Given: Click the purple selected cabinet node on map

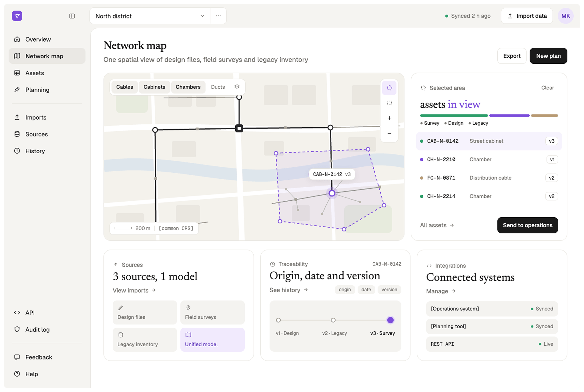Looking at the screenshot, I should tap(332, 193).
